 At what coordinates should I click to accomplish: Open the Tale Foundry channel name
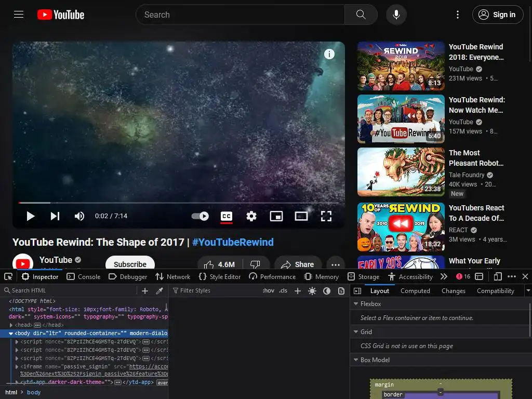click(467, 175)
